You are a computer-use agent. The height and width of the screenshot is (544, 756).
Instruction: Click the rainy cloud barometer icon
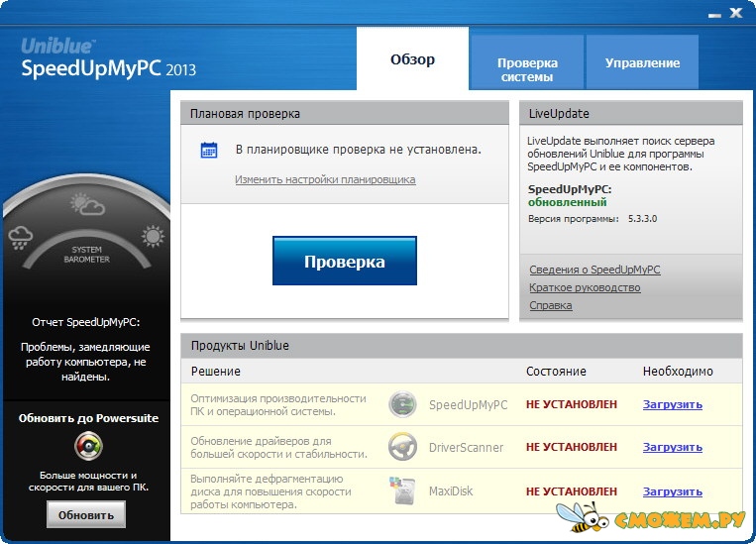point(20,238)
